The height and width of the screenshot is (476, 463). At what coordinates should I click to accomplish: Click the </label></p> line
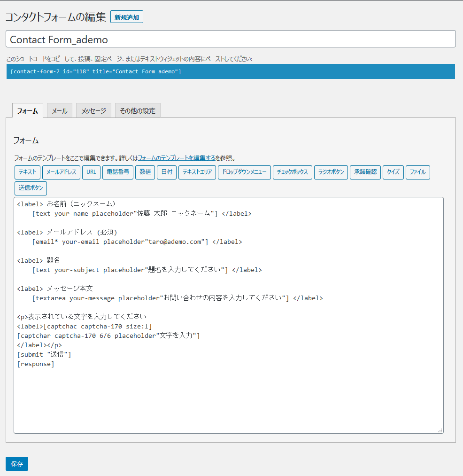[x=39, y=345]
